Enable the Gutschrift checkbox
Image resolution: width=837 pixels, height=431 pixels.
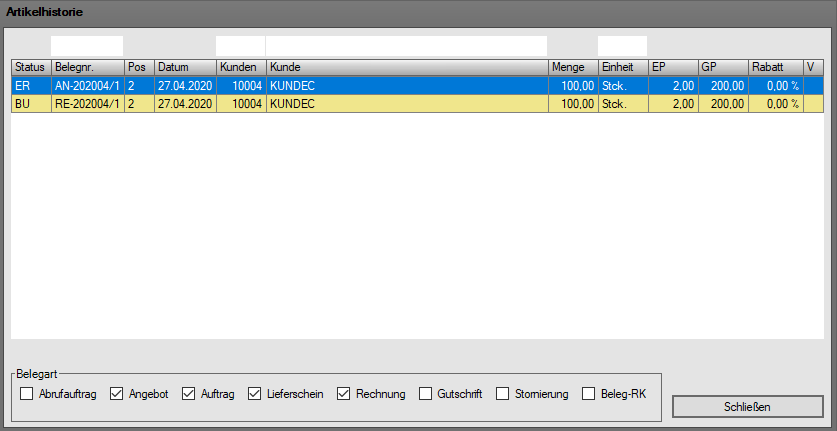[x=426, y=394]
